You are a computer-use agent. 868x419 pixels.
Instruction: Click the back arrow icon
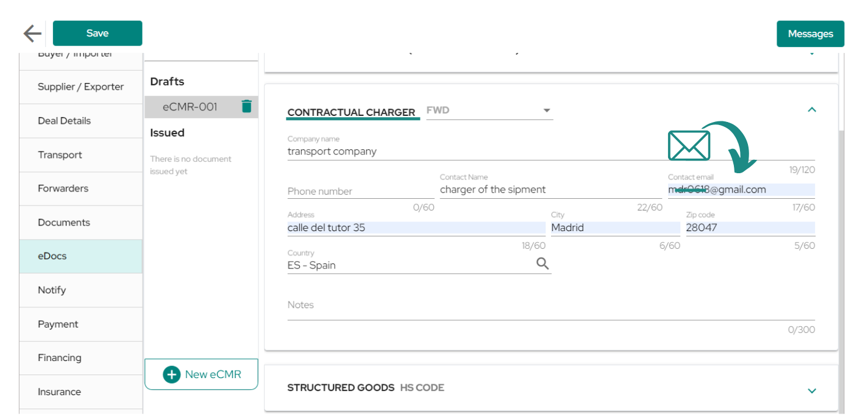(32, 33)
